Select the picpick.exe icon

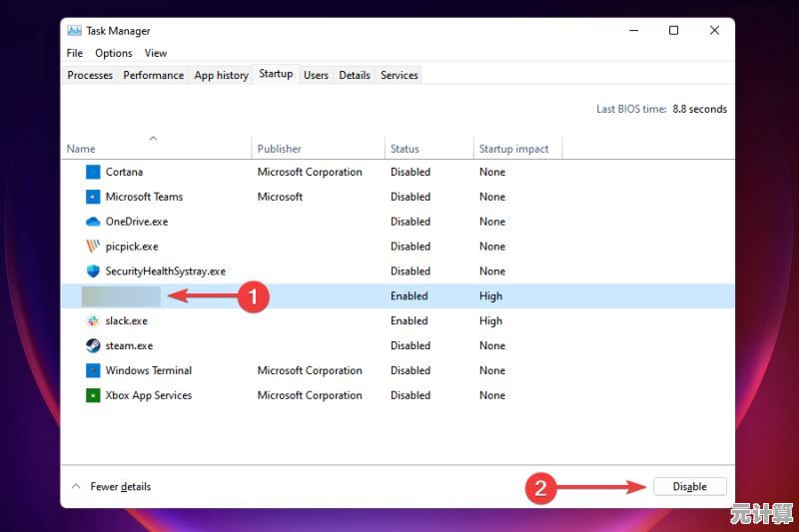point(93,247)
